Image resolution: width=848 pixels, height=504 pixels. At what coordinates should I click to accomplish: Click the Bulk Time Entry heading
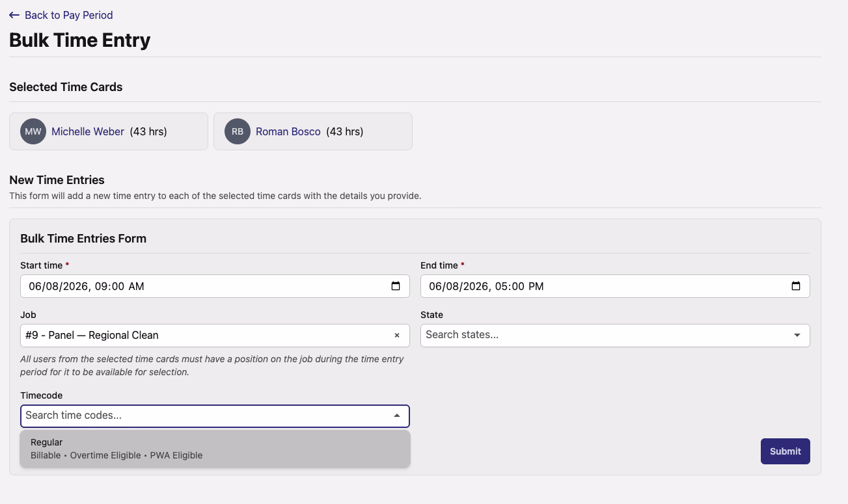pyautogui.click(x=80, y=40)
